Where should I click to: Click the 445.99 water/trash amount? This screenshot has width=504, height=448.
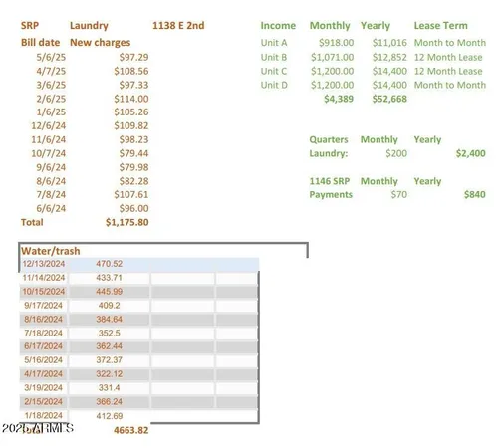(x=110, y=292)
